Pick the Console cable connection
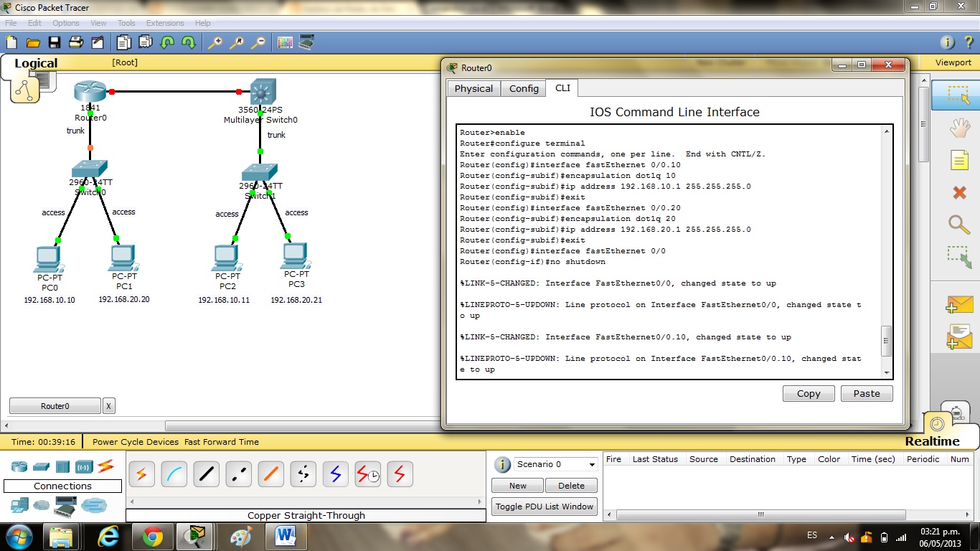The height and width of the screenshot is (551, 980). pyautogui.click(x=174, y=474)
